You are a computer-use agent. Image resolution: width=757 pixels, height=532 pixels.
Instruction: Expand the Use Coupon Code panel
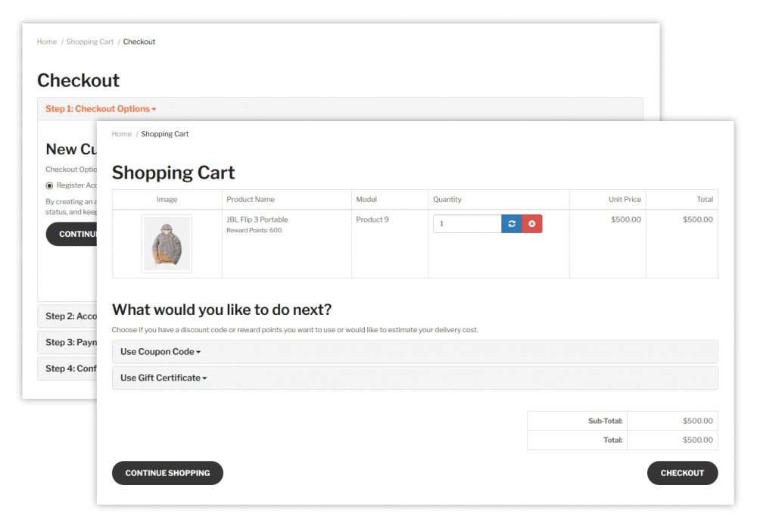click(160, 352)
